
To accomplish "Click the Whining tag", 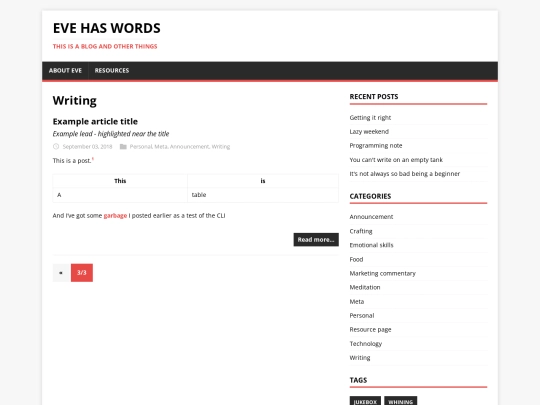I will click(x=401, y=402).
